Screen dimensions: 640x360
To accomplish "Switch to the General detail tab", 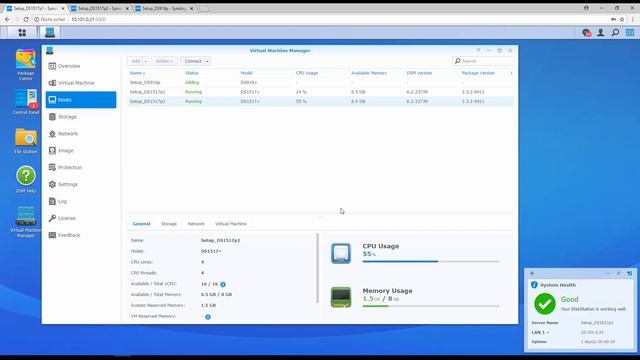I will pyautogui.click(x=141, y=224).
